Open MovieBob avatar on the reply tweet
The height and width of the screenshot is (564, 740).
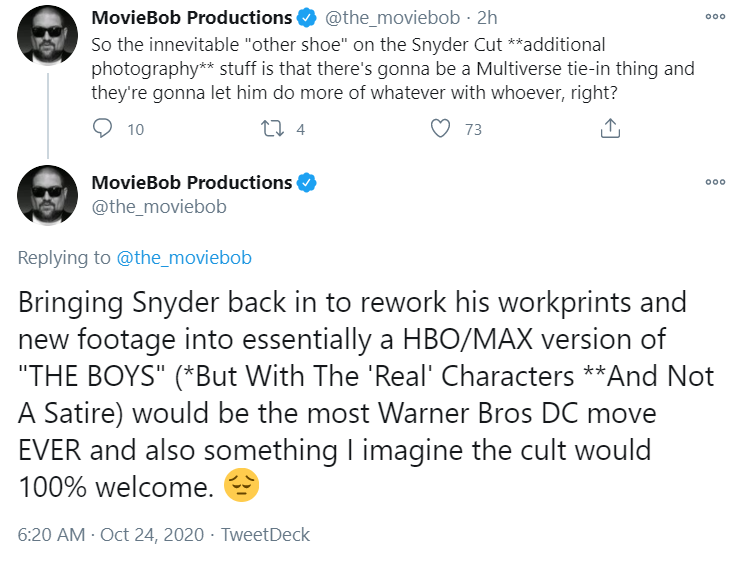click(47, 195)
